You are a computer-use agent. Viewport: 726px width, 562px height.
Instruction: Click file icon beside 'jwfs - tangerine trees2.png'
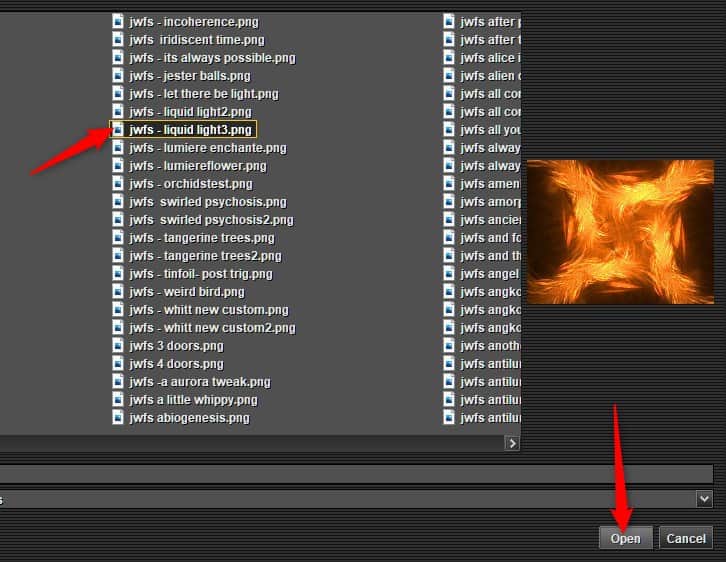(118, 256)
